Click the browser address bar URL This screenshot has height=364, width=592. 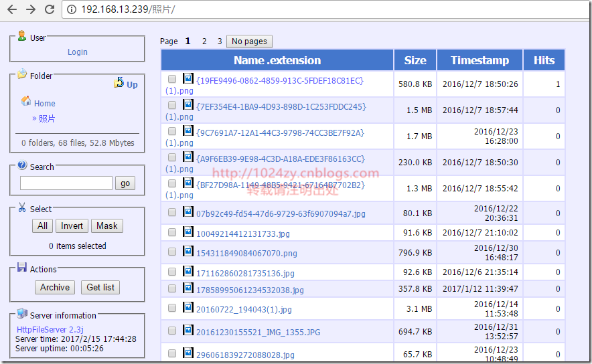pyautogui.click(x=129, y=9)
